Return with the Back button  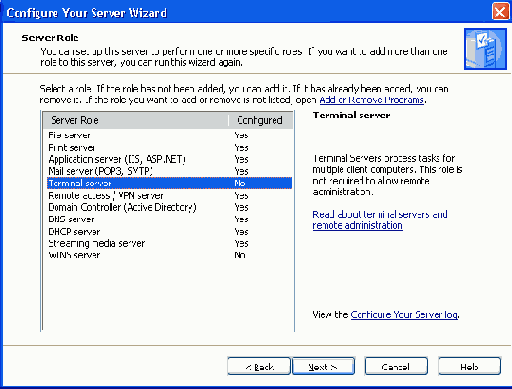tap(259, 367)
